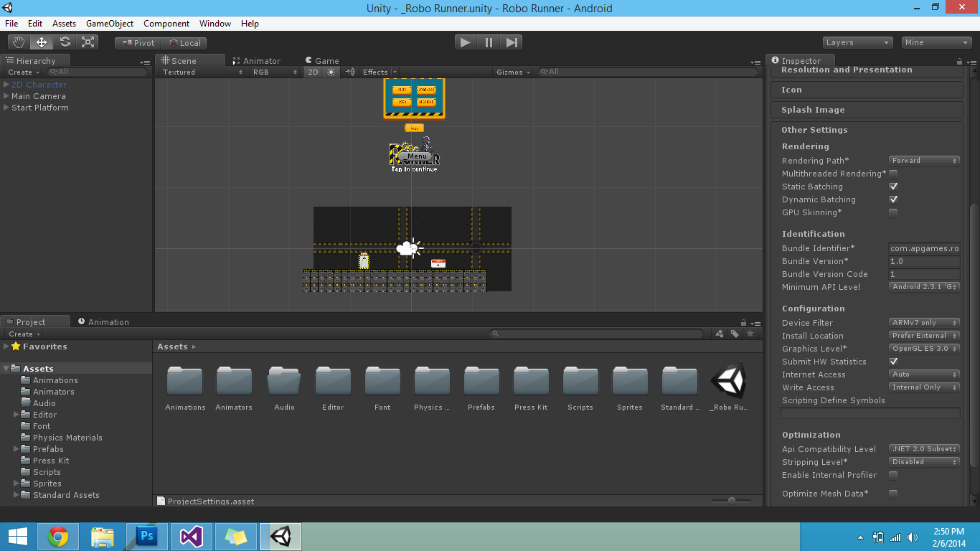Uncheck Submit HW Statistics

(893, 362)
